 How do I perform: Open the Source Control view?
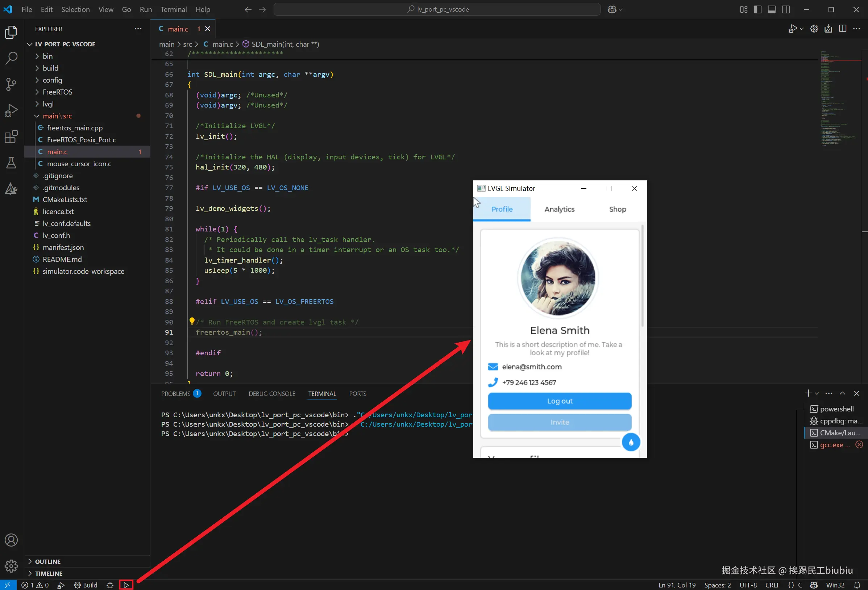point(11,84)
